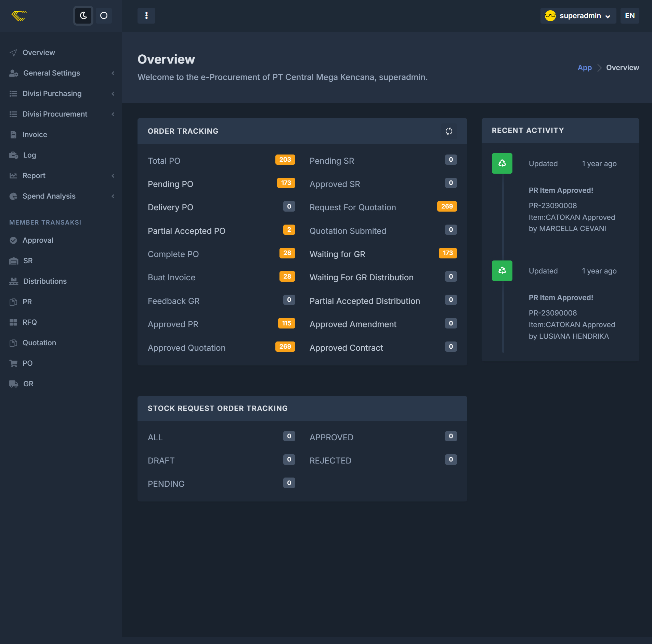The height and width of the screenshot is (644, 652).
Task: Click the three-dot vertical menu icon
Action: click(146, 16)
